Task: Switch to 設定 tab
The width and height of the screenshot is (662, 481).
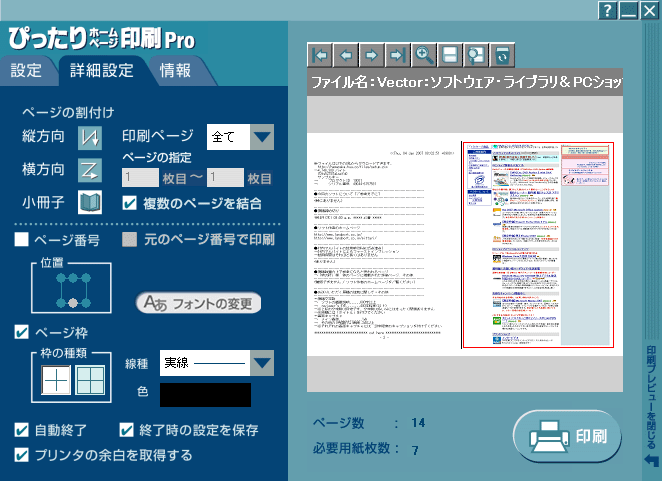Action: tap(26, 71)
